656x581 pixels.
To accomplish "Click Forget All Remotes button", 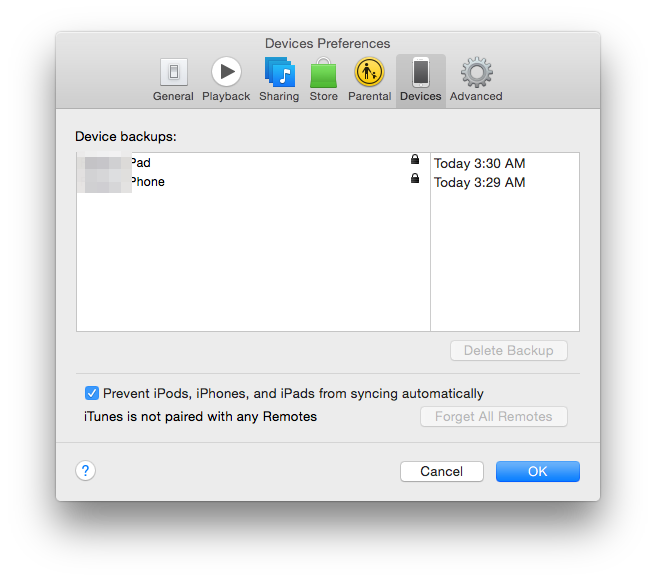I will (x=494, y=417).
